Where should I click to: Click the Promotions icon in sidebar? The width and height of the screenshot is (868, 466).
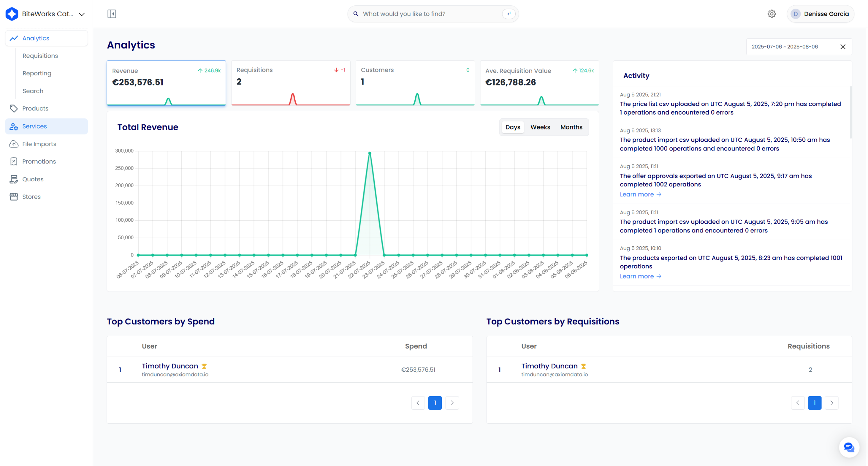tap(14, 162)
